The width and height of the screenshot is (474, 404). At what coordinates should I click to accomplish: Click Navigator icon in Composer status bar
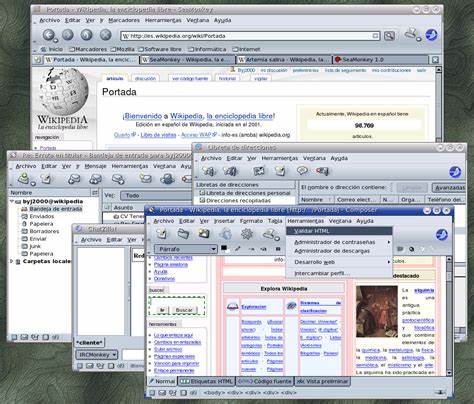152,393
